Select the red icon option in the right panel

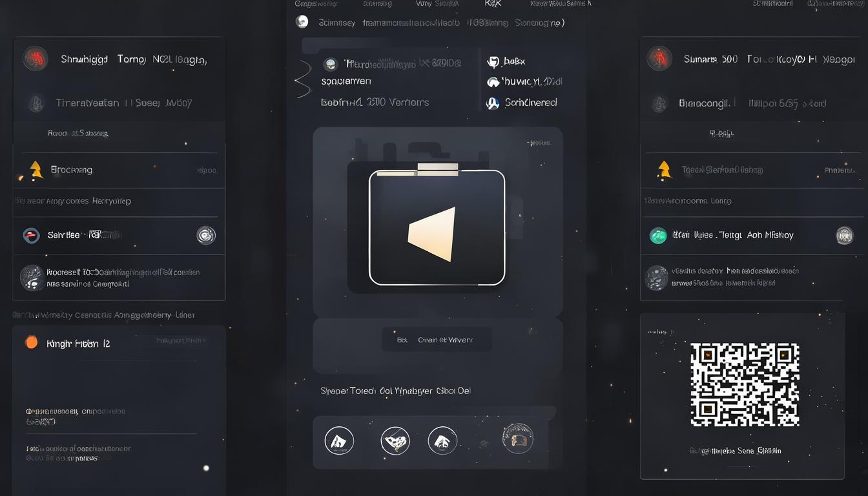tap(659, 59)
